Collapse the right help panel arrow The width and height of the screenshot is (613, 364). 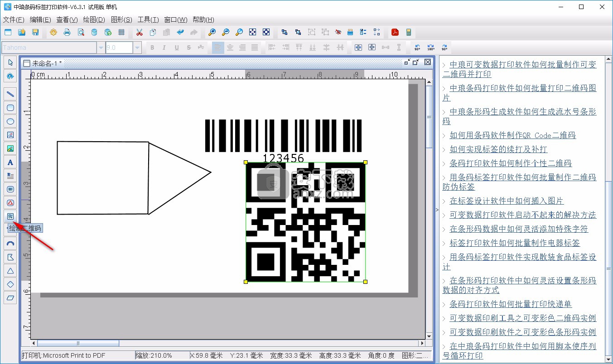point(437,210)
